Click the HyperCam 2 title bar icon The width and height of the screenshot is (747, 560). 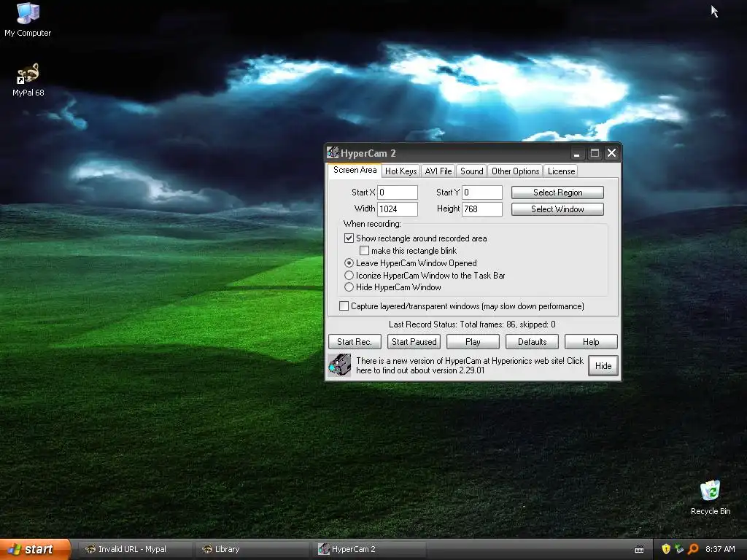tap(333, 153)
